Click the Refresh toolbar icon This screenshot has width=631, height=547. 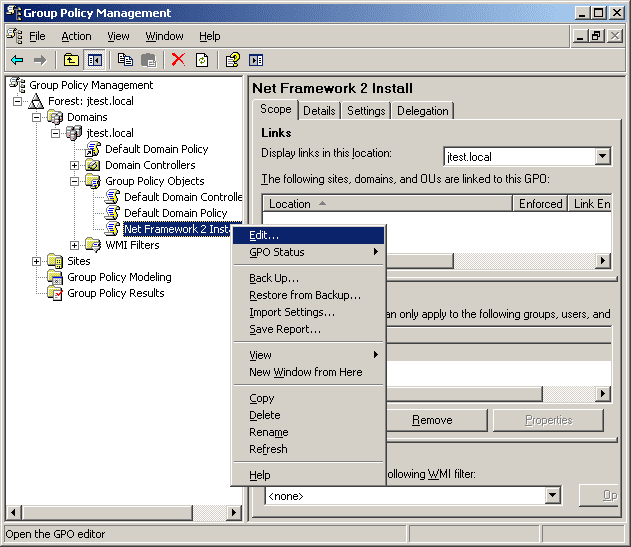[202, 60]
